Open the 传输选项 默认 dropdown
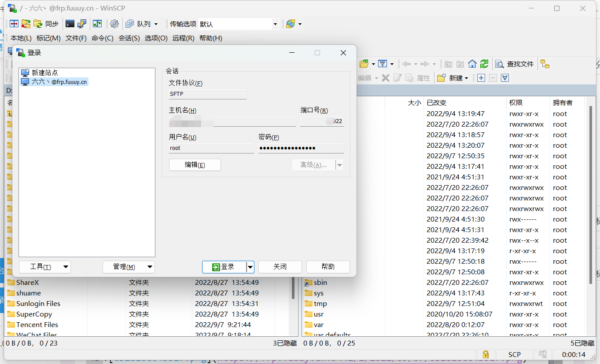Image resolution: width=600 pixels, height=364 pixels. tap(238, 24)
